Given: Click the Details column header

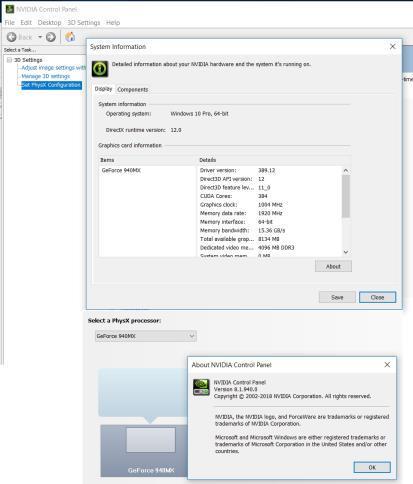Looking at the screenshot, I should [274, 160].
